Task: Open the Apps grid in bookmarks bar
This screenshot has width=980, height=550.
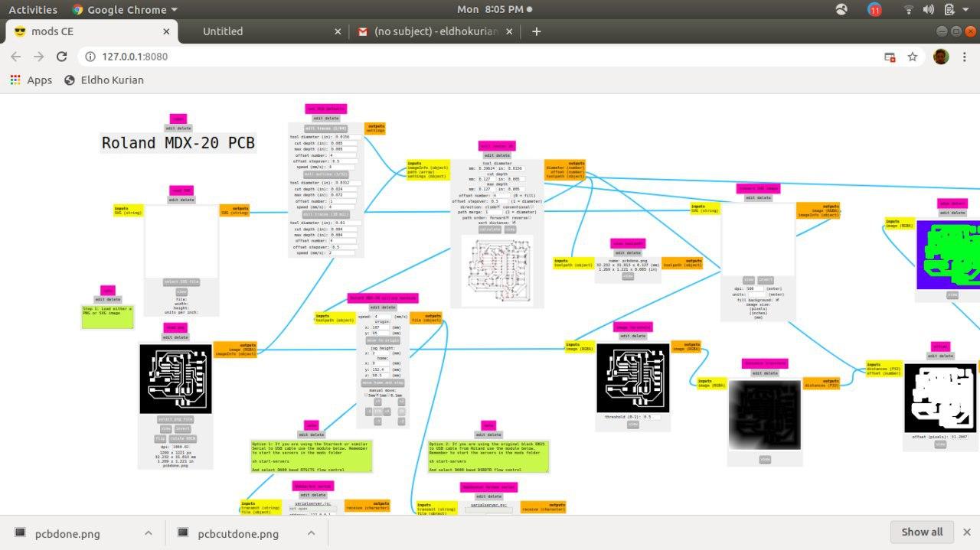Action: pos(31,80)
